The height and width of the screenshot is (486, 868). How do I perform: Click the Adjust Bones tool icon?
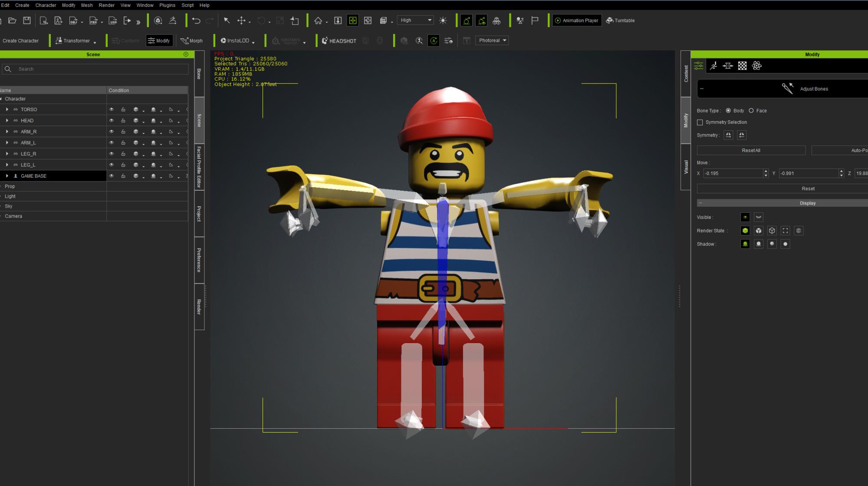pos(787,88)
